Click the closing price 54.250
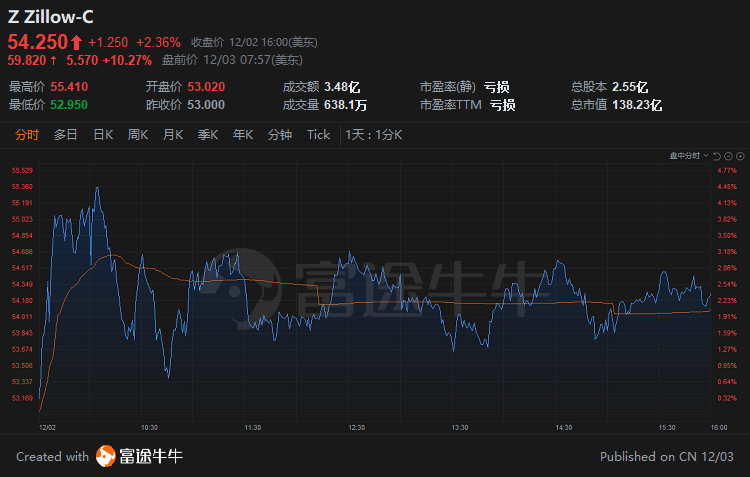Image resolution: width=750 pixels, height=477 pixels. point(38,42)
